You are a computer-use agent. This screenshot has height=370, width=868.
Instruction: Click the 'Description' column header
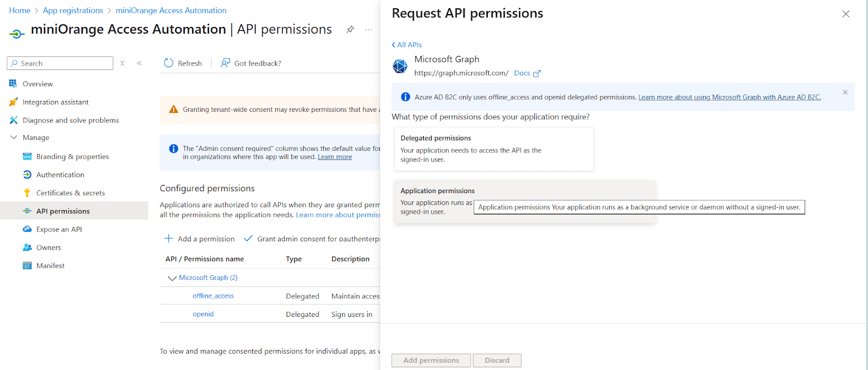coord(350,259)
